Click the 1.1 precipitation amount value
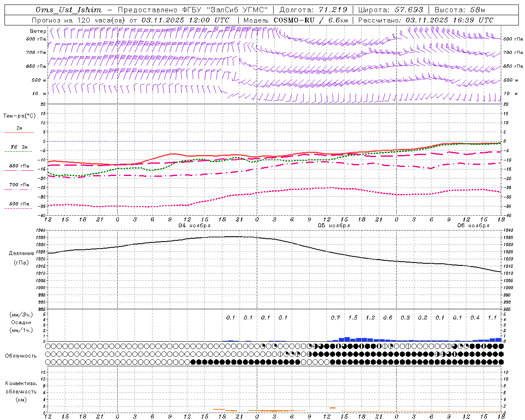Viewport: 525px width, 420px height. point(492,317)
